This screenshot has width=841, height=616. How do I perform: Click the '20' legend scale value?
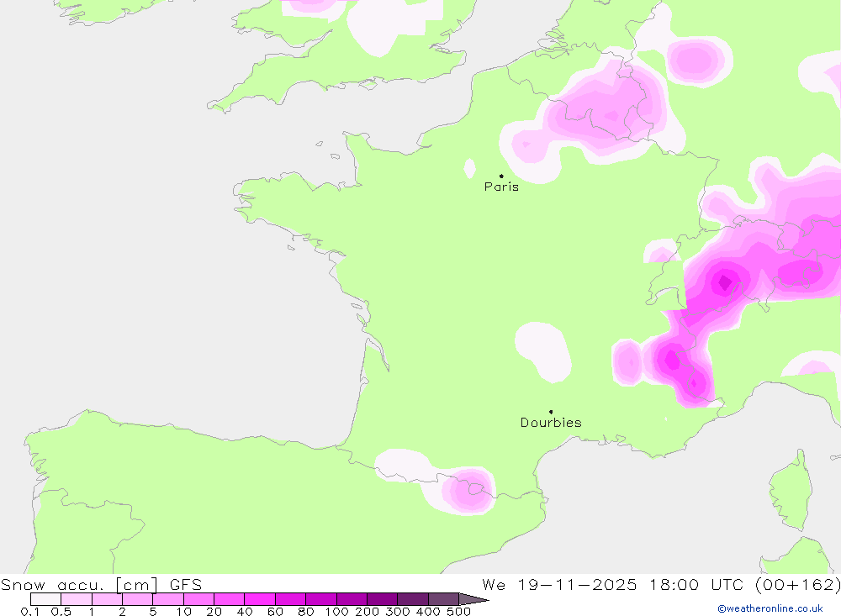pos(214,612)
